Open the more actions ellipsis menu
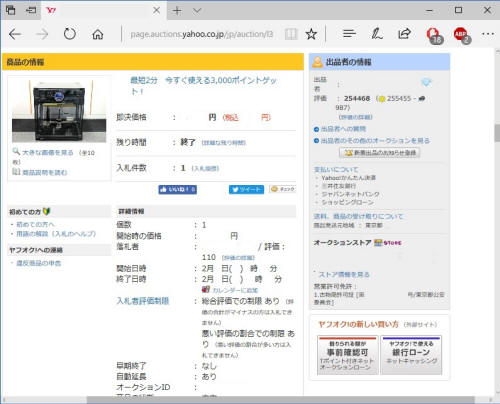Image resolution: width=500 pixels, height=404 pixels. point(488,34)
